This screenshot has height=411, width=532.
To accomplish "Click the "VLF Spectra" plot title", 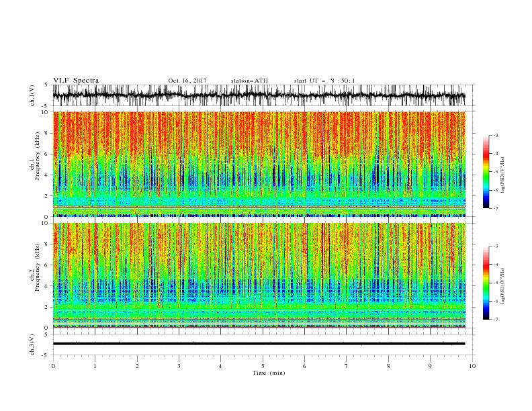I will 76,81.
